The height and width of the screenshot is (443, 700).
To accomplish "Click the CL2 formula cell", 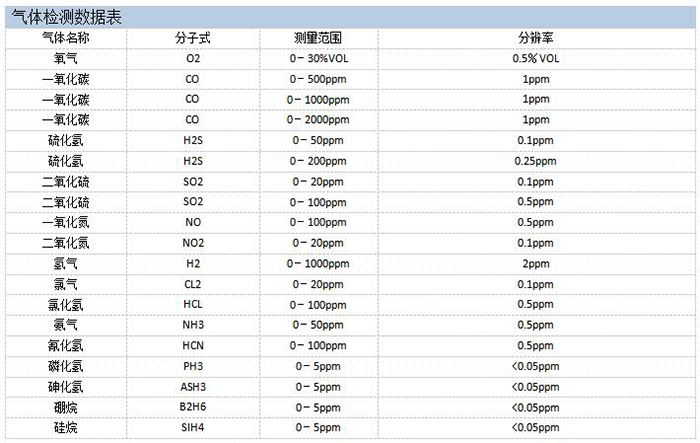I will [193, 284].
